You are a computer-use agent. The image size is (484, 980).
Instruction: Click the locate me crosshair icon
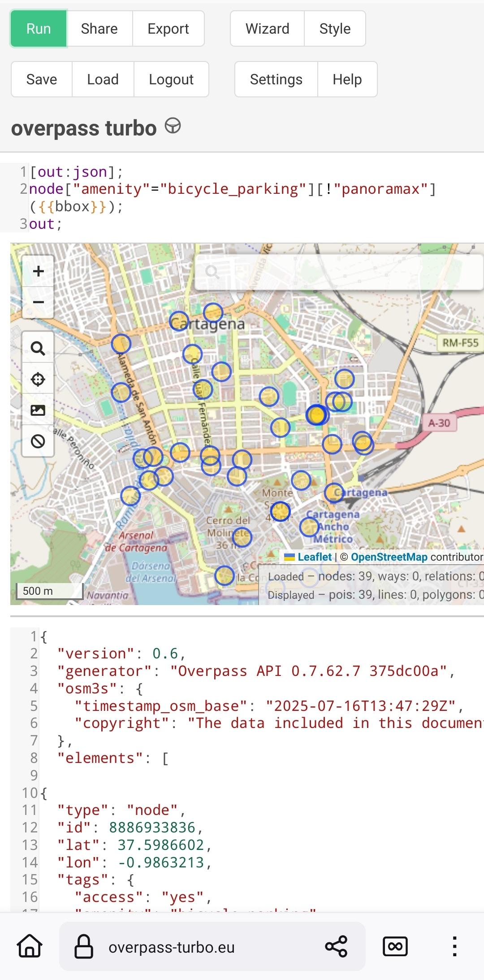coord(38,379)
